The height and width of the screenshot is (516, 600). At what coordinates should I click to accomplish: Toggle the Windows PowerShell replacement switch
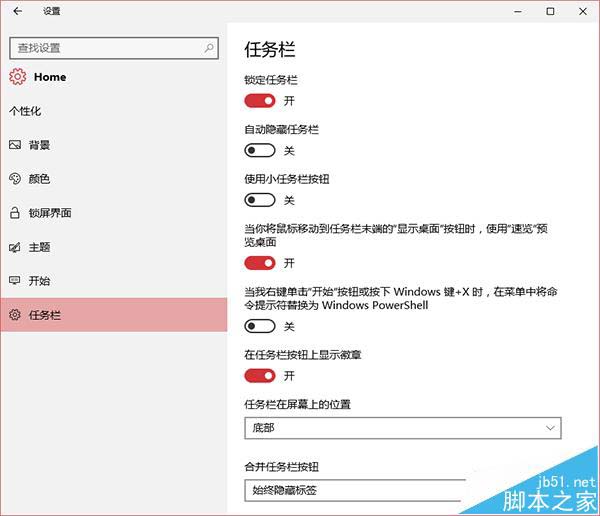point(260,326)
